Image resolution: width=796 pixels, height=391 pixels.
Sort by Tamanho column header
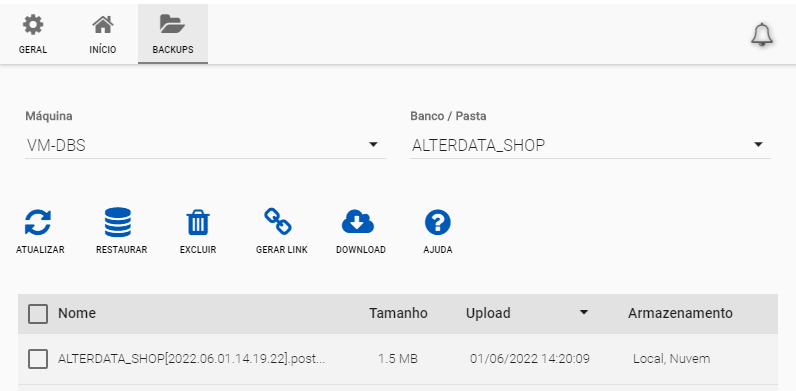click(398, 313)
